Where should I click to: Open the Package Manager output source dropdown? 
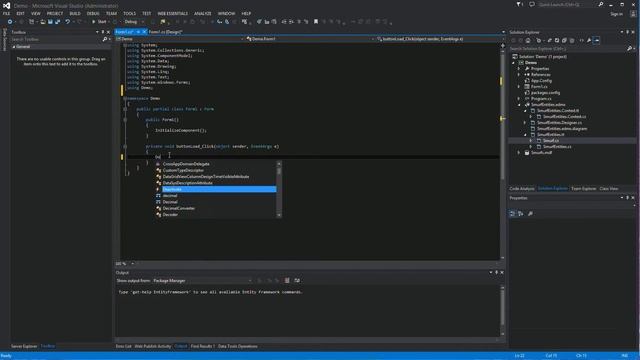click(202, 281)
